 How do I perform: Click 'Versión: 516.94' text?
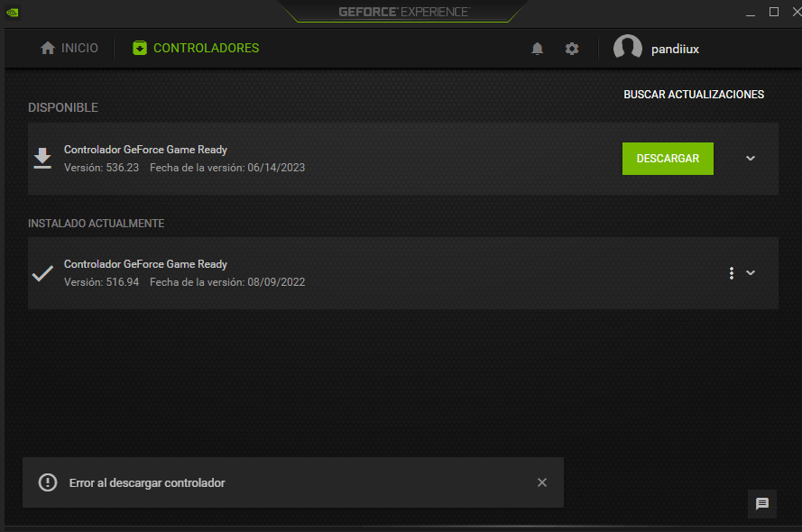(101, 282)
